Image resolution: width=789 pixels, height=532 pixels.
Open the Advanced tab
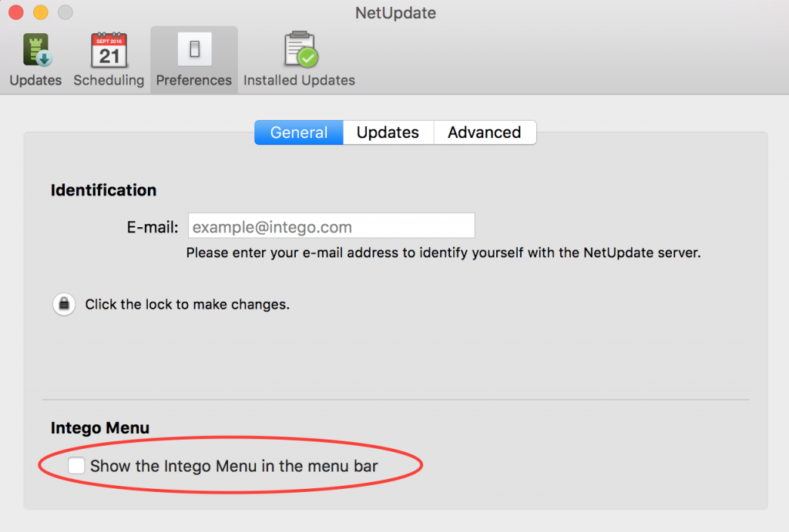[484, 132]
